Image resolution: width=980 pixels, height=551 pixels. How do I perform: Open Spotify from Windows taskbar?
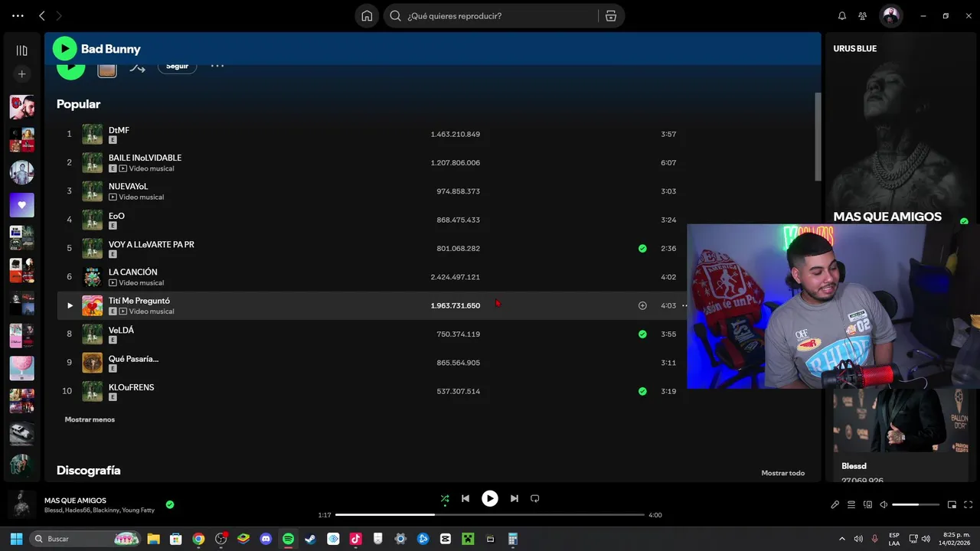[x=288, y=539]
